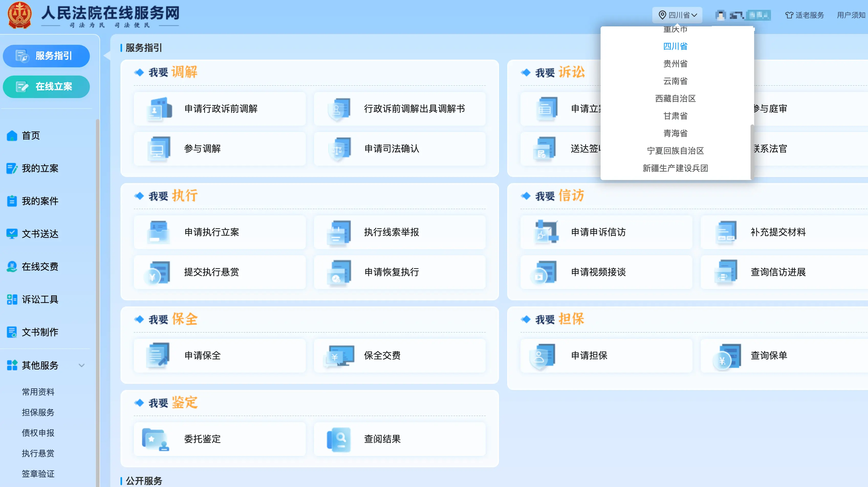The width and height of the screenshot is (868, 487).
Task: Choose 宁夏回族自治区 in the region list
Action: 675,151
